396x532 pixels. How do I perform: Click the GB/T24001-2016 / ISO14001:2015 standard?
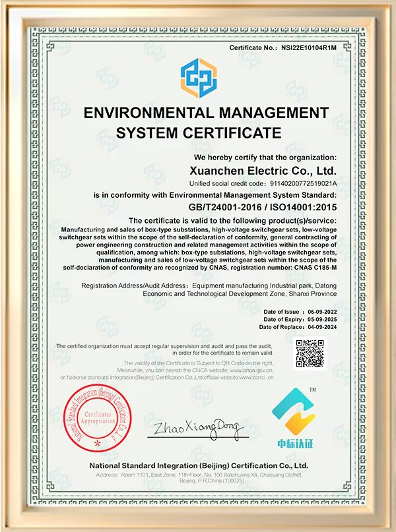263,207
